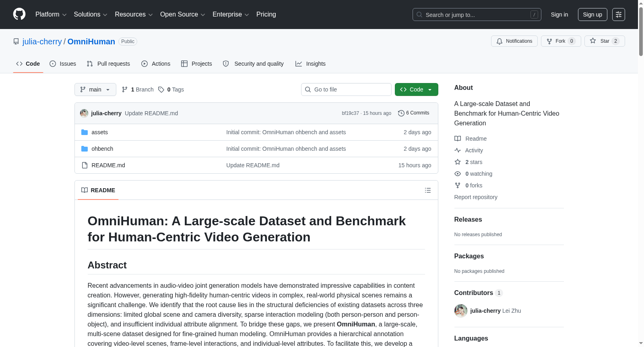Open appearance settings icon in header

pos(619,15)
